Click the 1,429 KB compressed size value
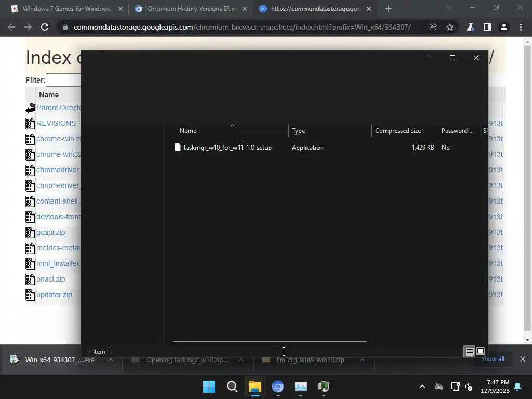The width and height of the screenshot is (532, 399). (x=423, y=147)
